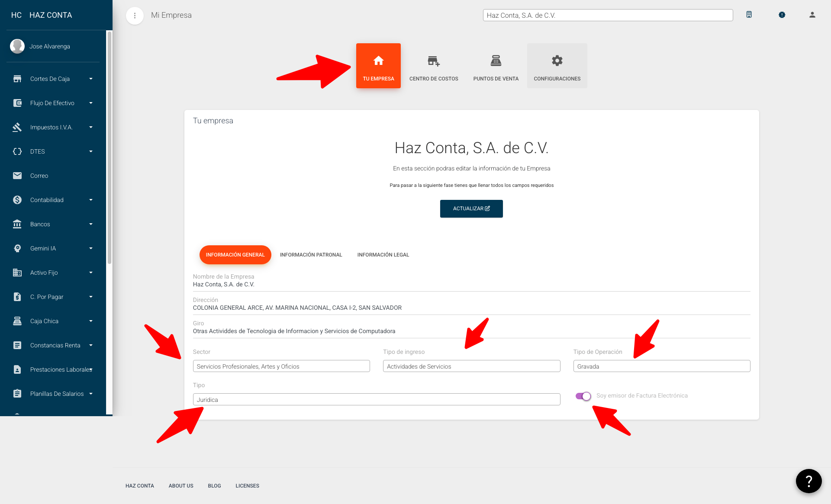Click the Tipo de ingreso field
The height and width of the screenshot is (504, 831).
(471, 366)
